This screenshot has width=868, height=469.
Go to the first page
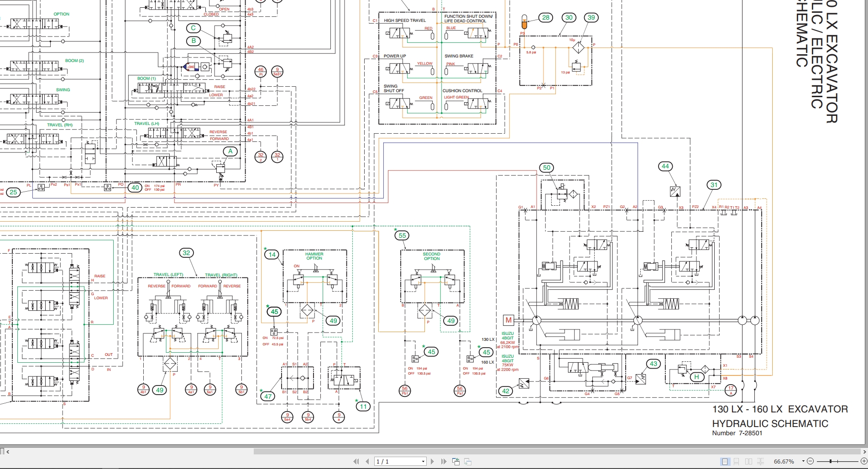pos(356,461)
